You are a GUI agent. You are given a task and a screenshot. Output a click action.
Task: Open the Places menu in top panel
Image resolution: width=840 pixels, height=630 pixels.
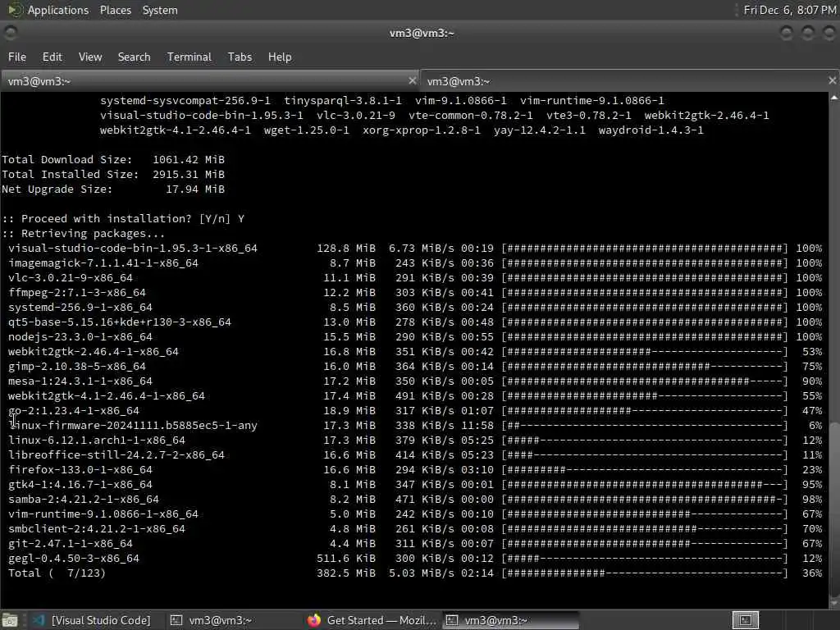tap(115, 10)
